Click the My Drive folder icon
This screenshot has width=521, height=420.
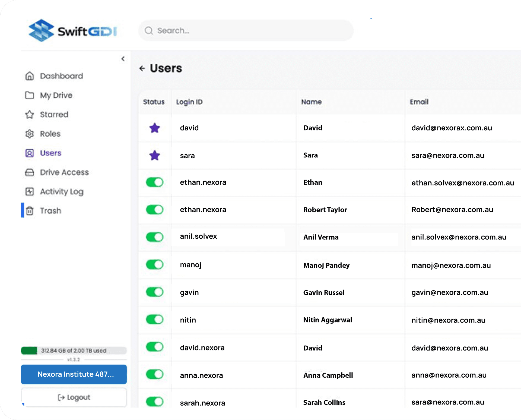coord(30,95)
